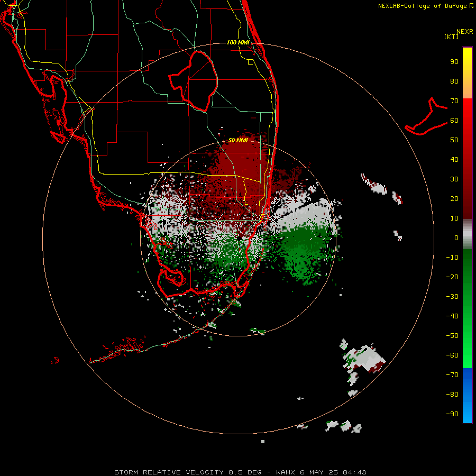Click the -90 knot scale label
This screenshot has height=476, width=476.
452,414
